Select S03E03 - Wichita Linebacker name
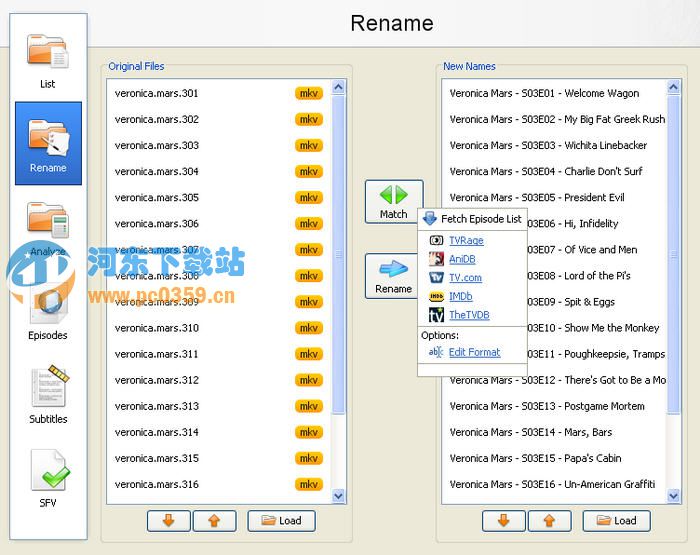 tap(554, 146)
